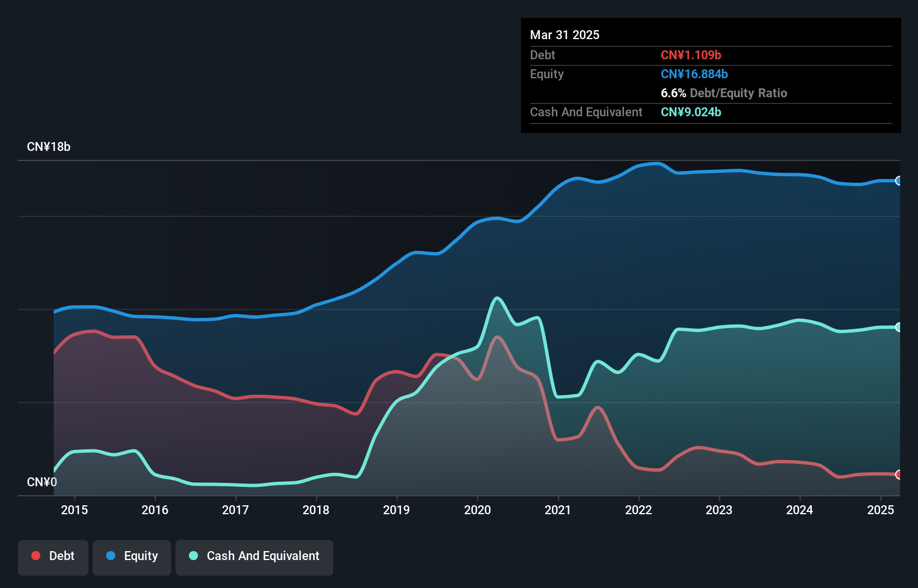
Task: Toggle the Cash And Equivalent legend button
Action: [254, 557]
